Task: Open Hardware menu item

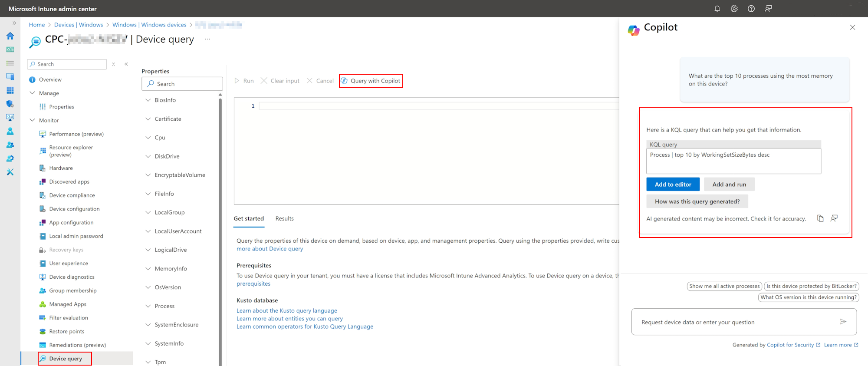Action: [61, 168]
